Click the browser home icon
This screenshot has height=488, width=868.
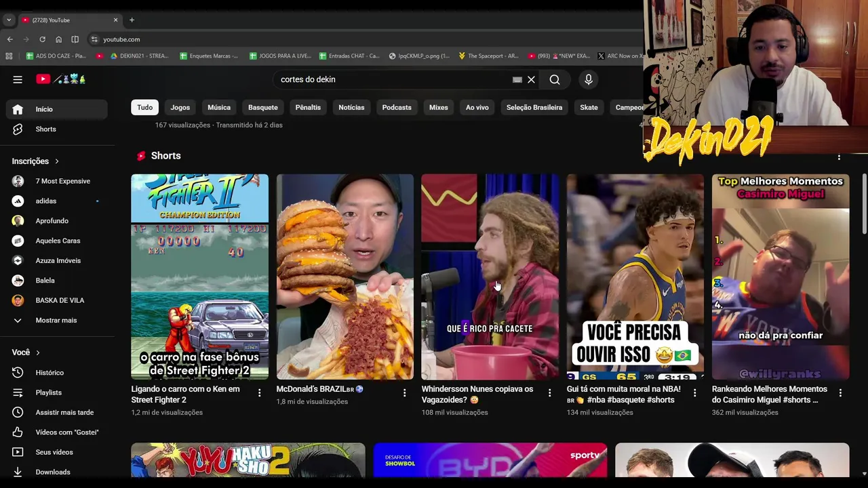tap(58, 39)
